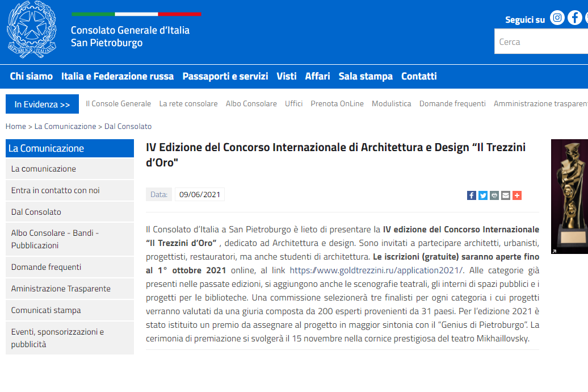Screen dimensions: 588x392
Task: Click the goldtrezzini.ru application URL text
Action: [377, 270]
